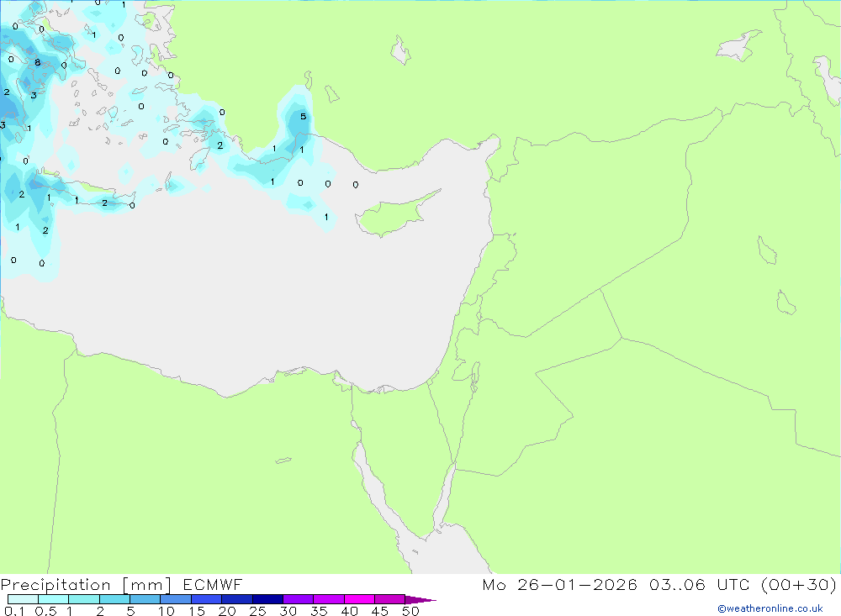Click the legend label '25'
Viewport: 841px width, 616px height.
[258, 611]
